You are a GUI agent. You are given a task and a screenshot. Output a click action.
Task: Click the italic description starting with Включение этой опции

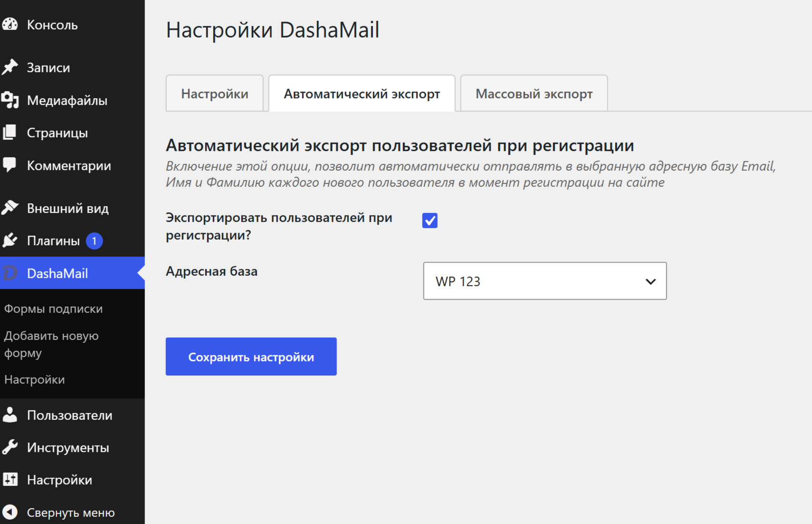point(471,174)
